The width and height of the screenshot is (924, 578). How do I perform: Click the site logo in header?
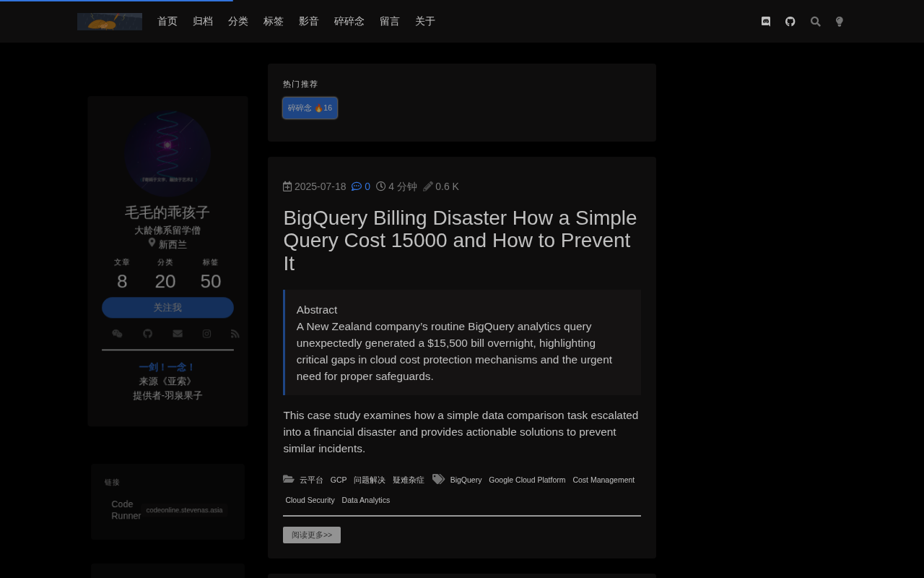coord(110,22)
